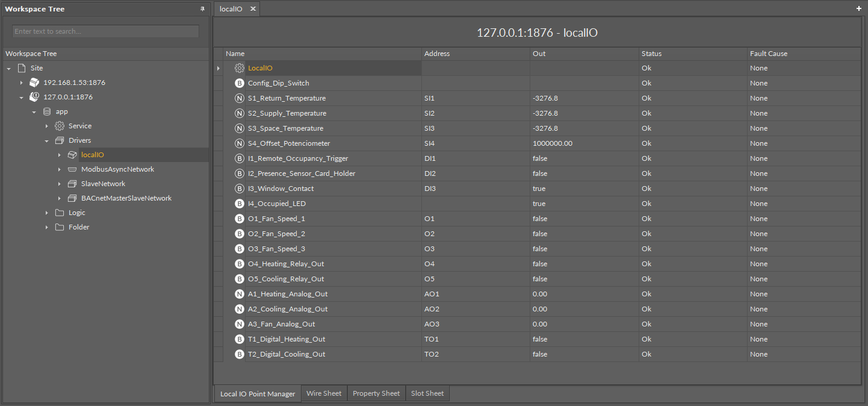Expand the BACnetMasterSlaveNetwork node
Image resolution: width=868 pixels, height=406 pixels.
59,198
